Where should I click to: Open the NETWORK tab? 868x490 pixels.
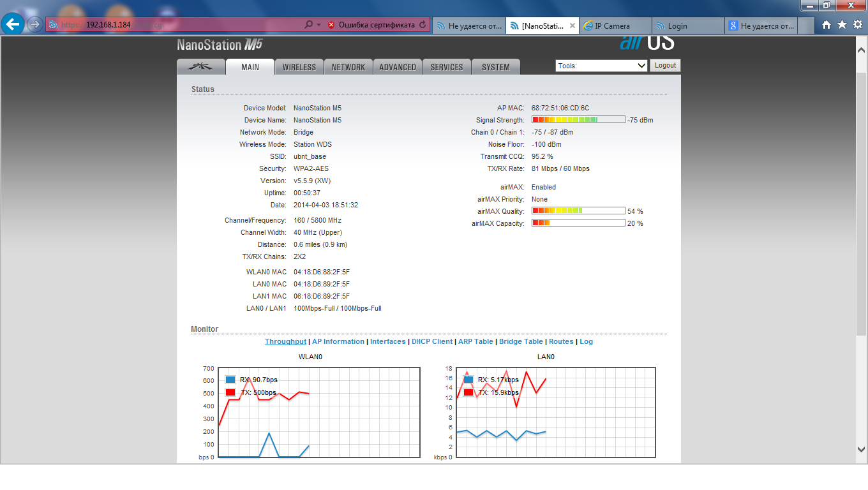click(x=348, y=67)
